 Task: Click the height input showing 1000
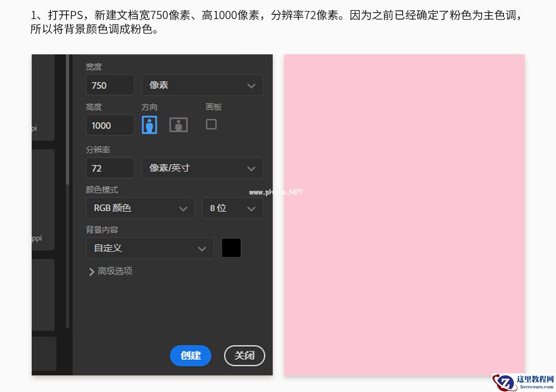point(110,125)
